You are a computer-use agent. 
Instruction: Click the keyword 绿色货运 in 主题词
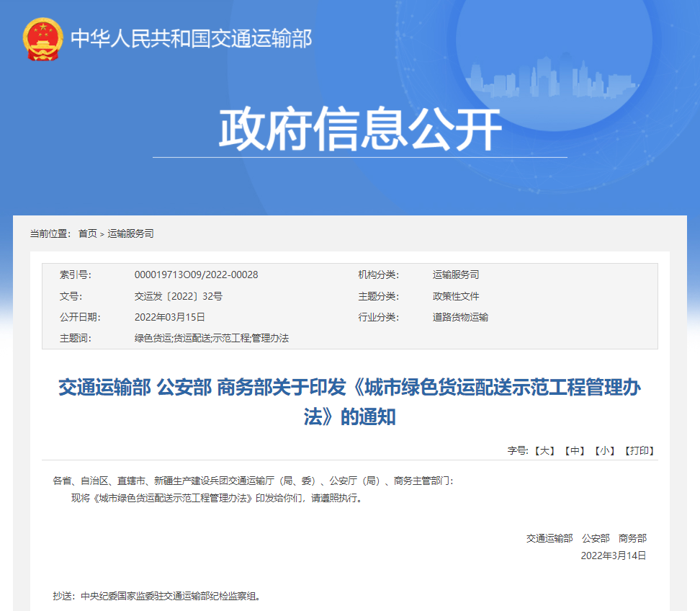(152, 337)
